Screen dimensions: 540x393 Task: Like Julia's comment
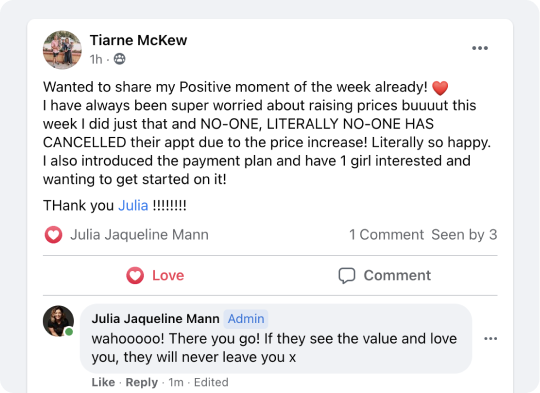point(103,382)
